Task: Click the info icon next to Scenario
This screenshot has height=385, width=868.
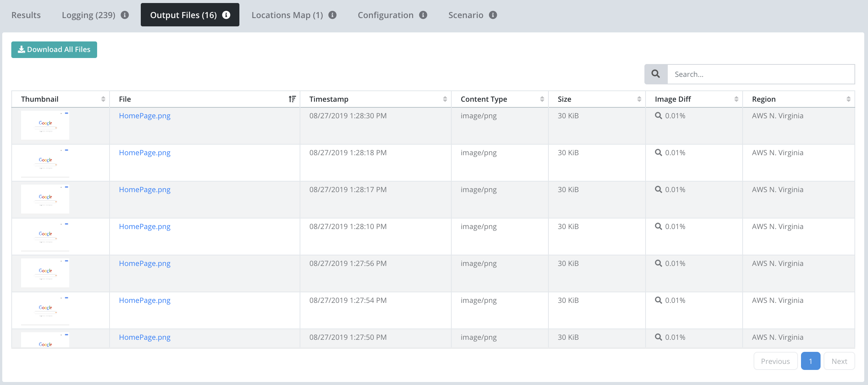Action: pos(493,15)
